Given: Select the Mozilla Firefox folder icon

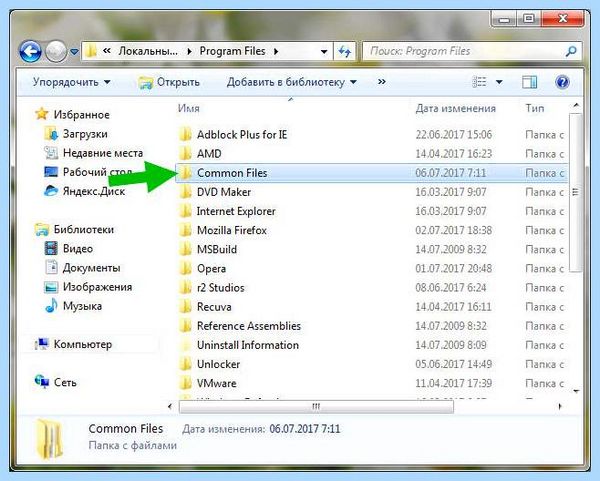Looking at the screenshot, I should tap(186, 230).
